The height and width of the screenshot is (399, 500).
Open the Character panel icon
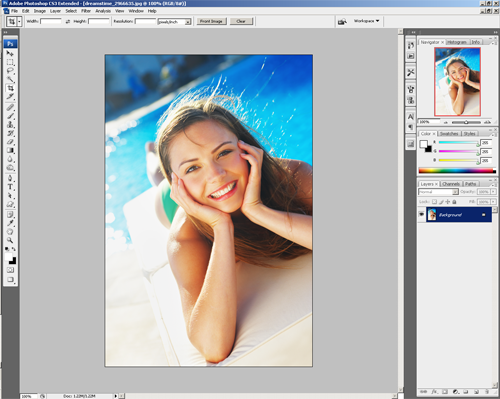coord(411,117)
